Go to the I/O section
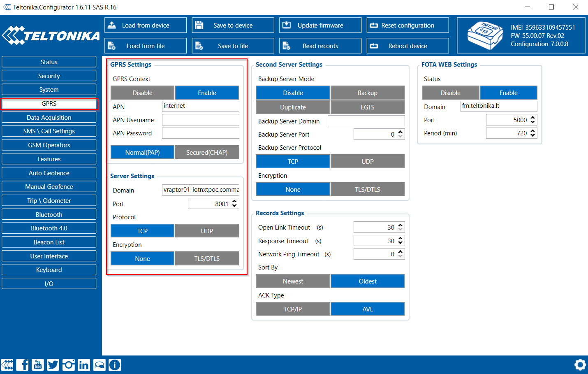 tap(49, 283)
